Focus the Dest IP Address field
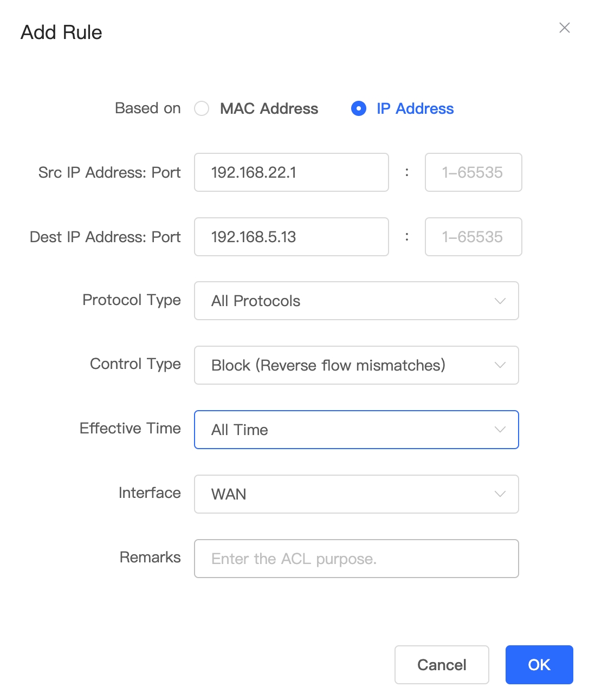The height and width of the screenshot is (700, 595). coord(292,237)
